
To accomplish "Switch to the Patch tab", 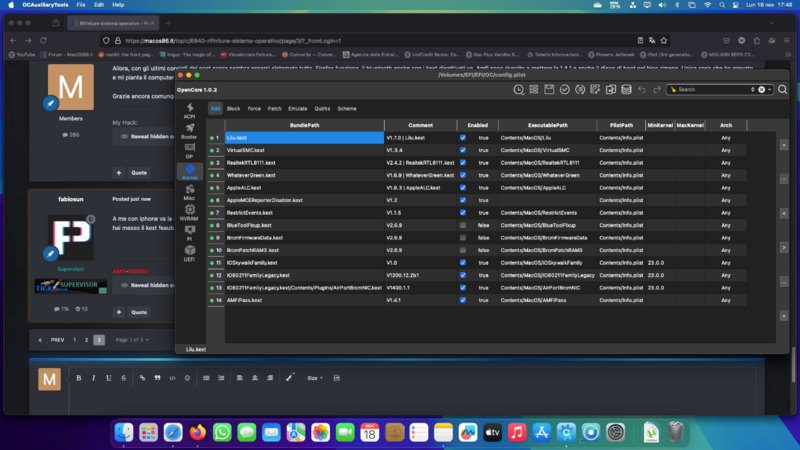I will pos(274,109).
